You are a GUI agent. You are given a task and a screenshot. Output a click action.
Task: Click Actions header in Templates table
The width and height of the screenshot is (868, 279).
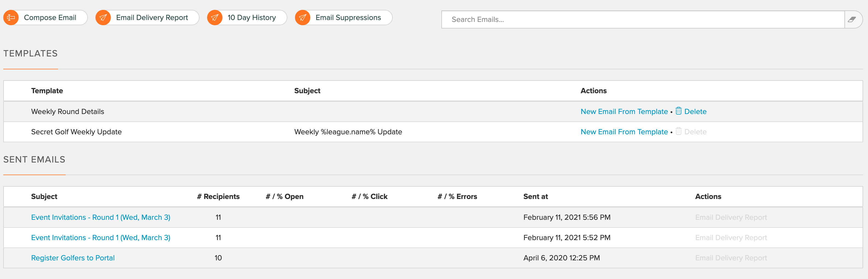pyautogui.click(x=593, y=91)
